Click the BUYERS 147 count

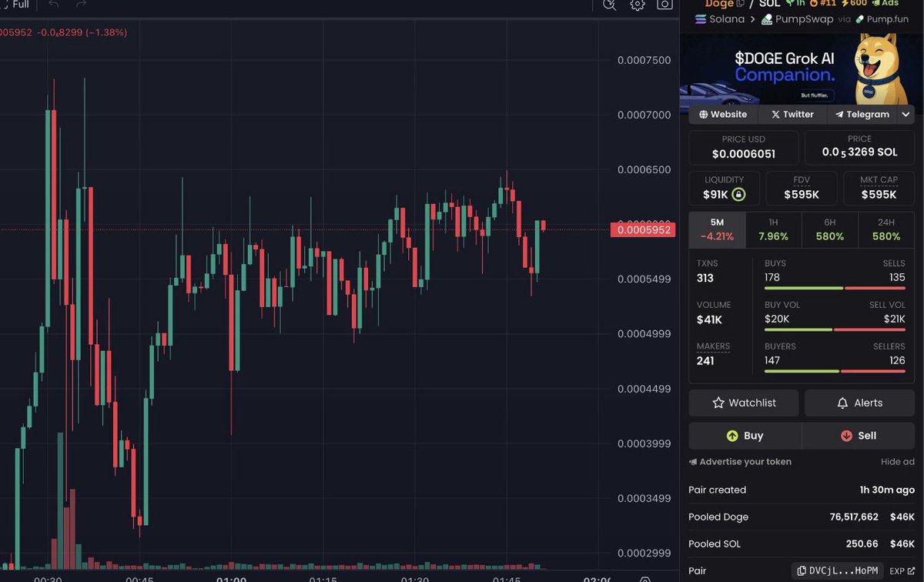(x=772, y=360)
